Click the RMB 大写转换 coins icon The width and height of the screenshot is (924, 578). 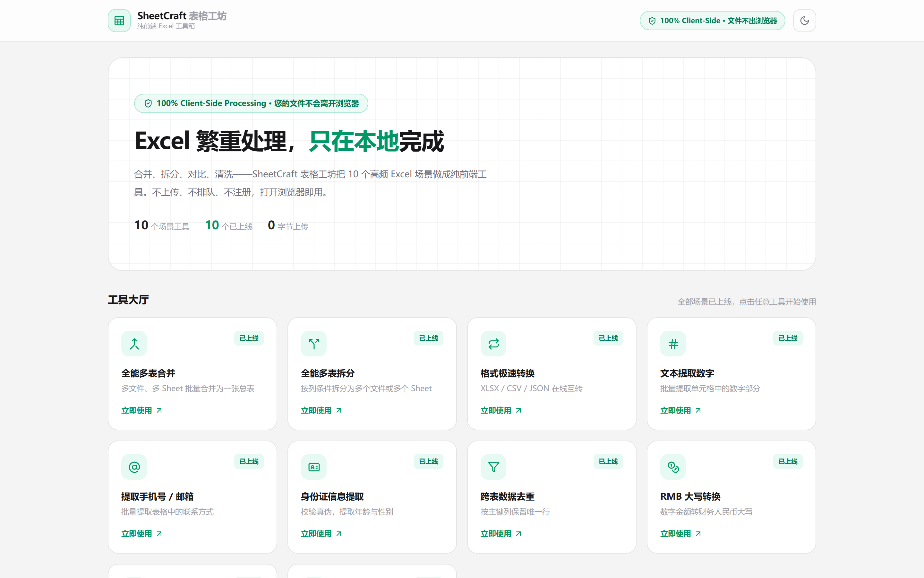click(673, 467)
